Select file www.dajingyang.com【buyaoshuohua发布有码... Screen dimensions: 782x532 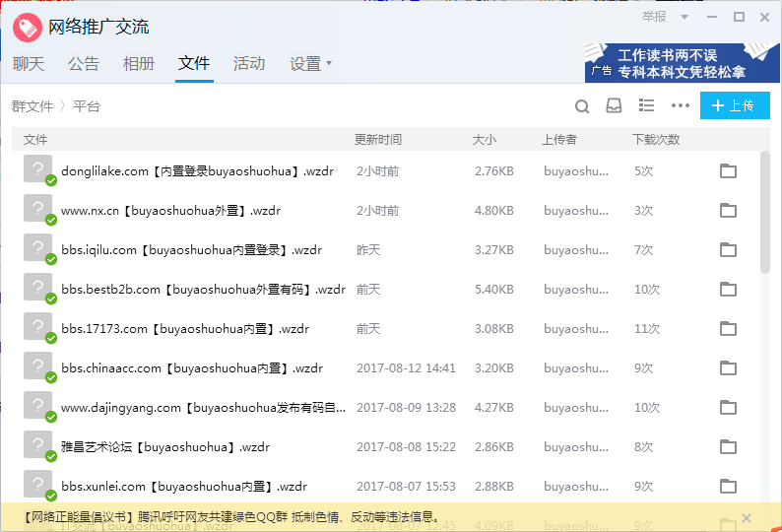(x=203, y=408)
